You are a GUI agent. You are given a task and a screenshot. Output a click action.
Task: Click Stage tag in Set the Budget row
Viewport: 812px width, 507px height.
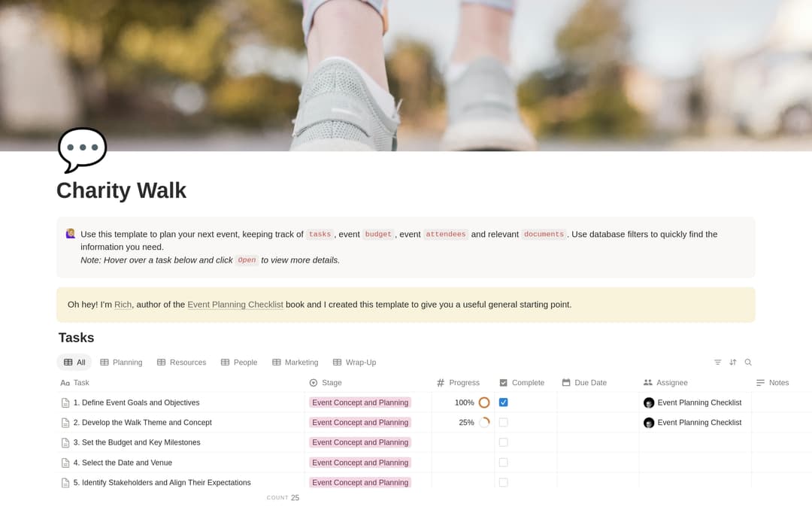pos(360,442)
